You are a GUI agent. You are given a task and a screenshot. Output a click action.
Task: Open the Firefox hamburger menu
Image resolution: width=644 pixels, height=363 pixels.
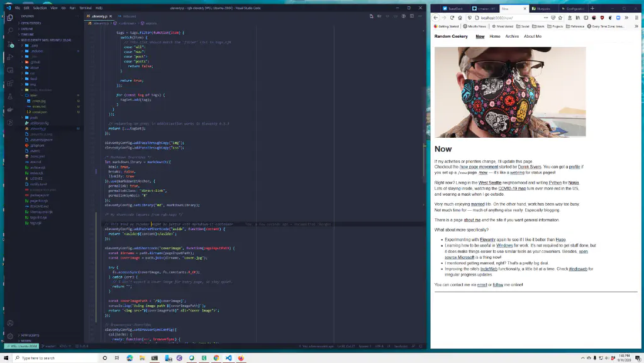coord(638,18)
